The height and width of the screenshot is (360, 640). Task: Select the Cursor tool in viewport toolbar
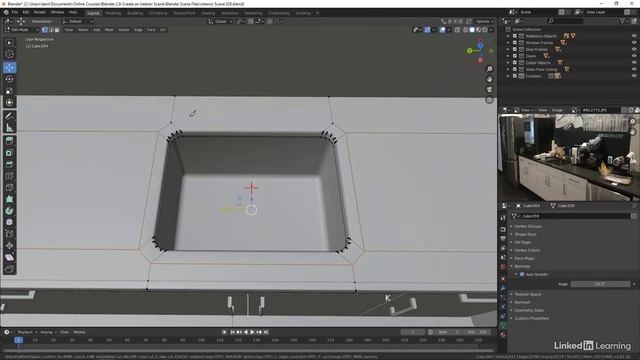tap(9, 54)
